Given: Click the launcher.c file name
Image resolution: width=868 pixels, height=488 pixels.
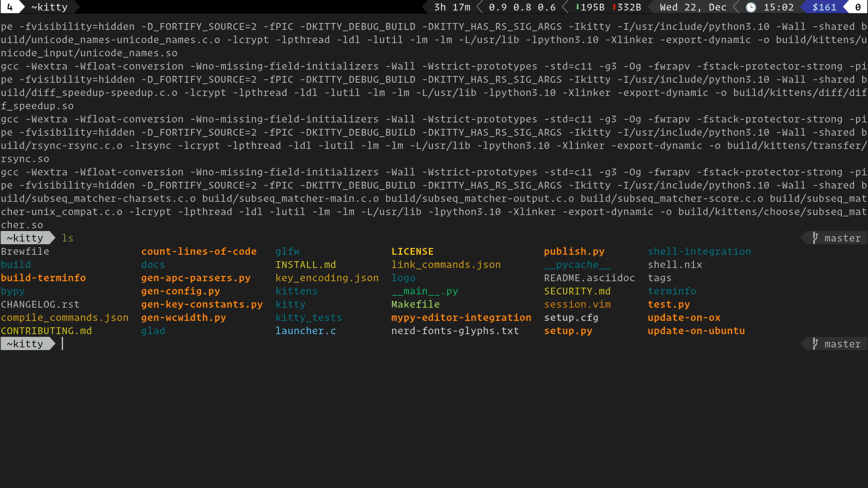Looking at the screenshot, I should coord(306,331).
